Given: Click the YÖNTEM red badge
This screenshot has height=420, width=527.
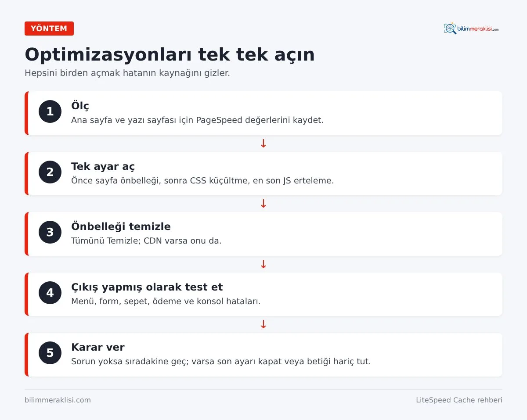Looking at the screenshot, I should tap(49, 29).
